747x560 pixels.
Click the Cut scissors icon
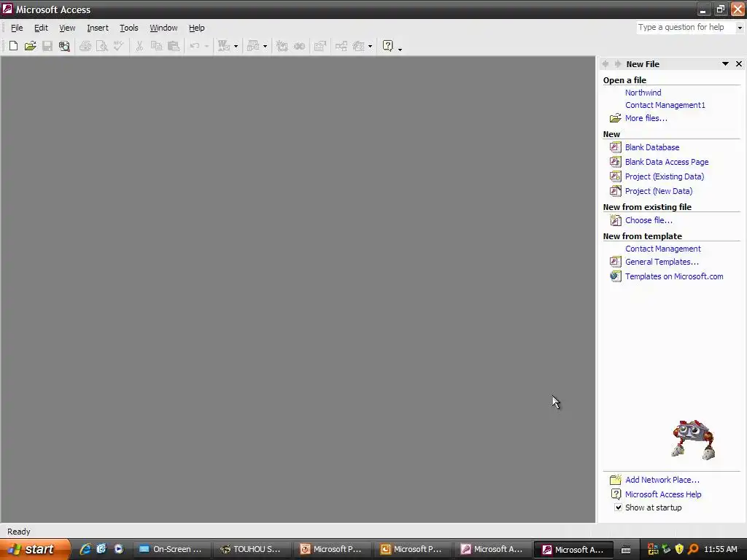[139, 46]
